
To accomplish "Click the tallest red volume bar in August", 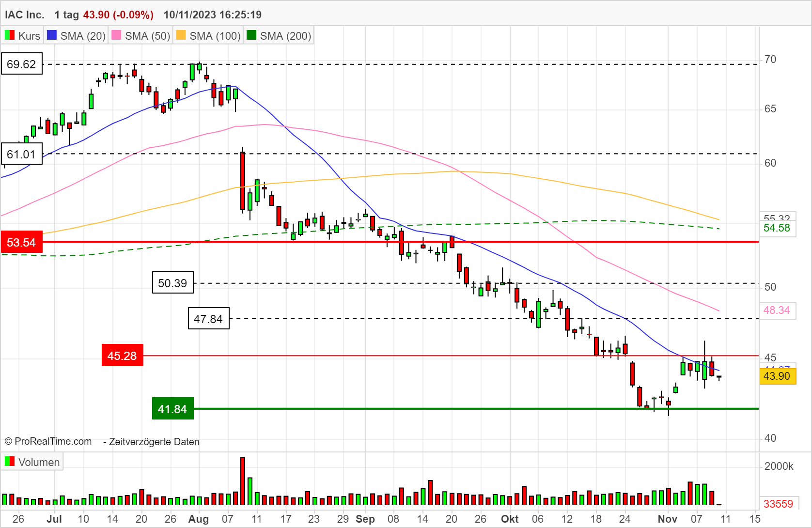I will [243, 481].
